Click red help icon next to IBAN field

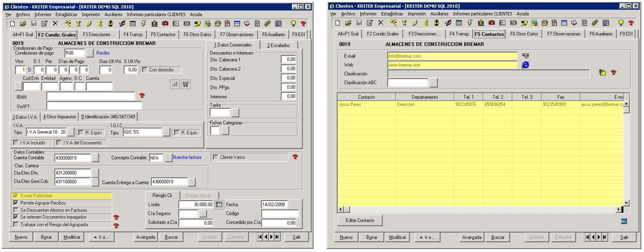(142, 95)
